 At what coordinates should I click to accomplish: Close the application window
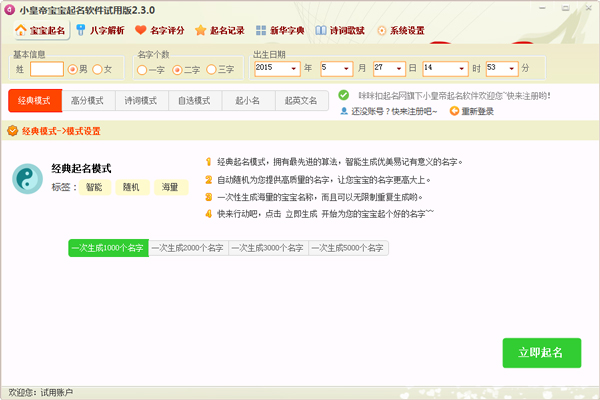point(588,8)
